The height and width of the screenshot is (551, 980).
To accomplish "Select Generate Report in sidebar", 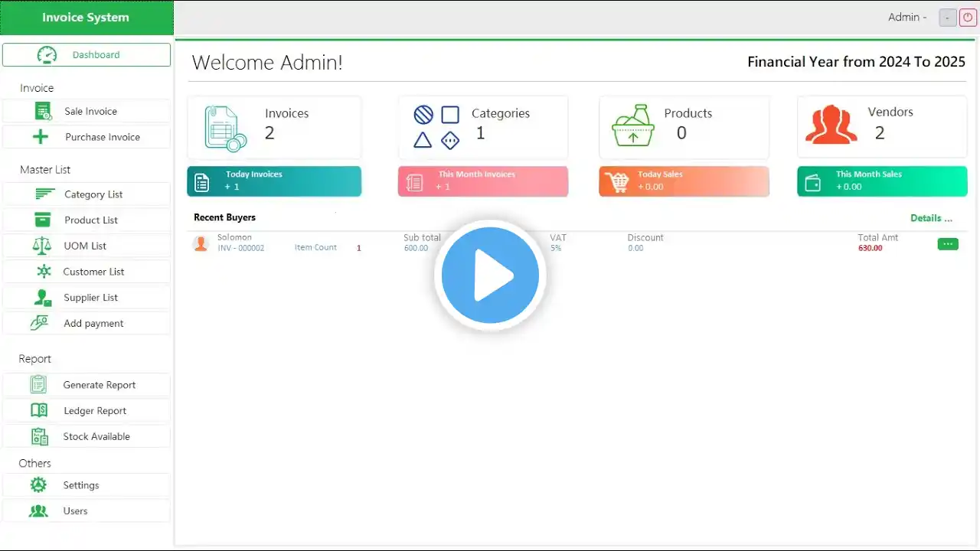I will click(x=87, y=385).
